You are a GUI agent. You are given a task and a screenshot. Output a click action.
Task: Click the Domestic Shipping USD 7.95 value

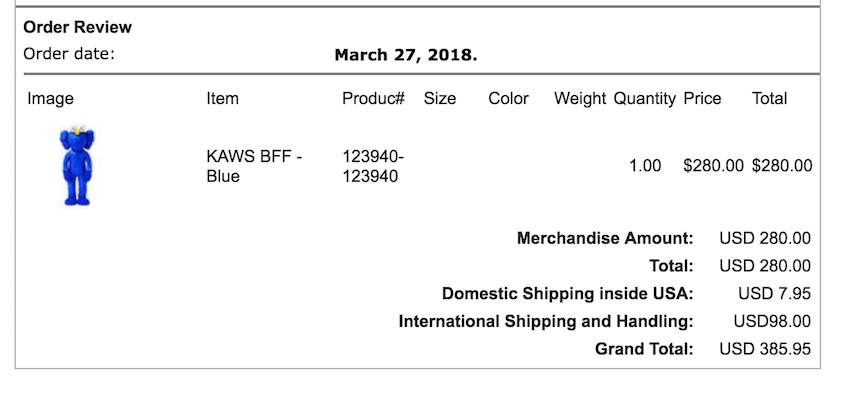coord(775,294)
